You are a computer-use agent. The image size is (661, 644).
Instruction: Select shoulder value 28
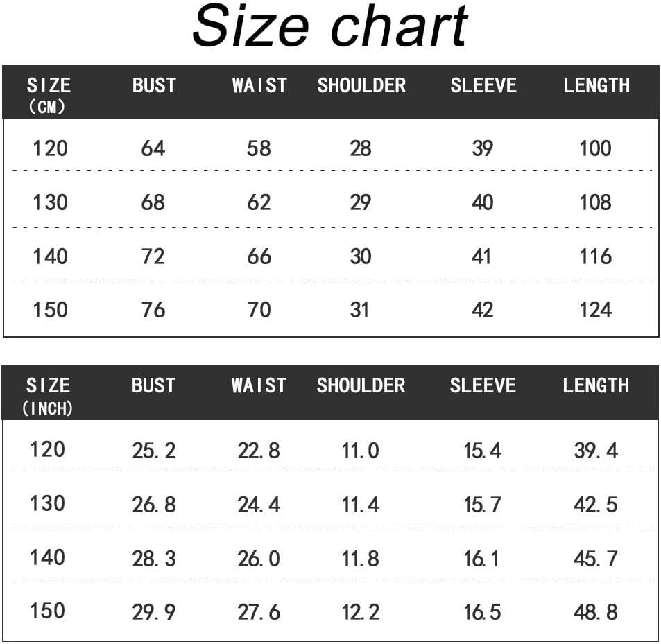[x=360, y=148]
